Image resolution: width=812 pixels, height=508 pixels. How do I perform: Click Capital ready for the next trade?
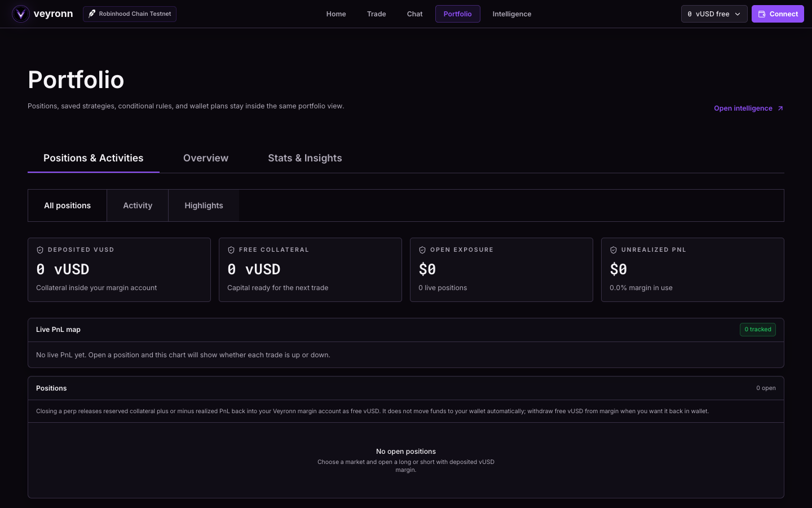tap(277, 288)
